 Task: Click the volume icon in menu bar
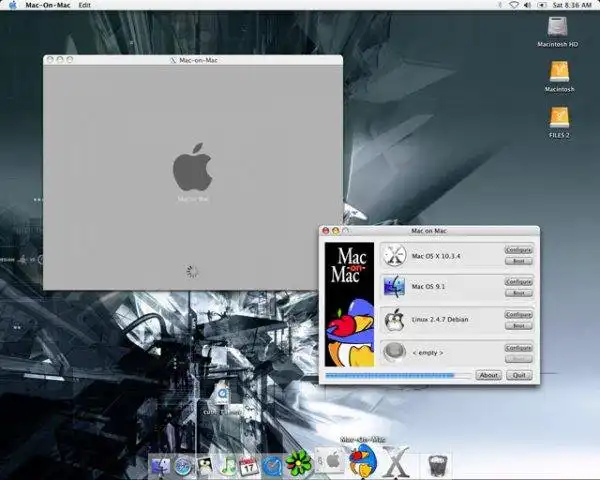tap(527, 5)
